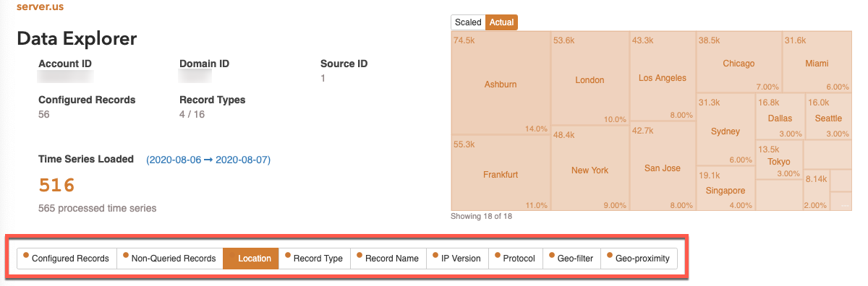This screenshot has width=868, height=286.
Task: Choose the IP Version tab
Action: click(457, 258)
